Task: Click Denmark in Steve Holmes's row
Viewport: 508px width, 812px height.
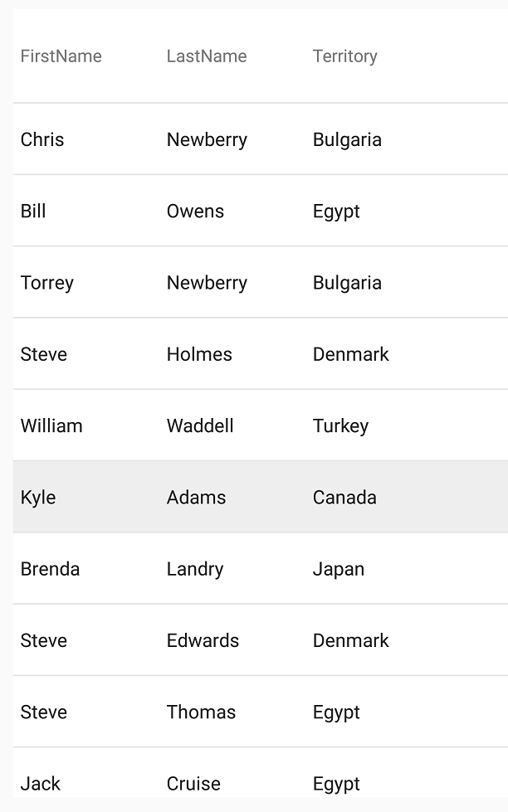Action: coord(351,354)
